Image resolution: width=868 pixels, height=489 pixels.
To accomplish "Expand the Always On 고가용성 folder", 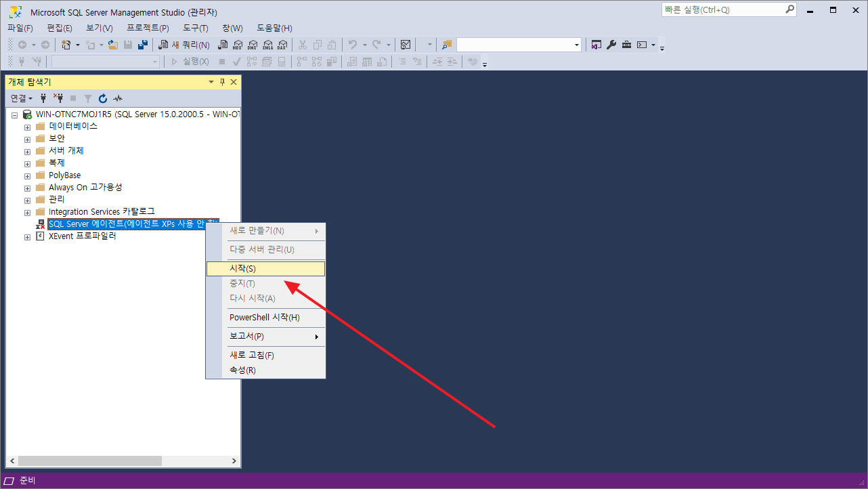I will [x=28, y=188].
